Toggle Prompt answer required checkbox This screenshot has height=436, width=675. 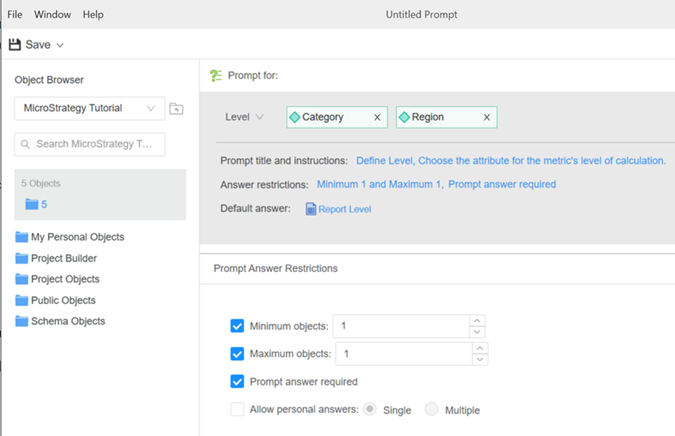click(237, 381)
